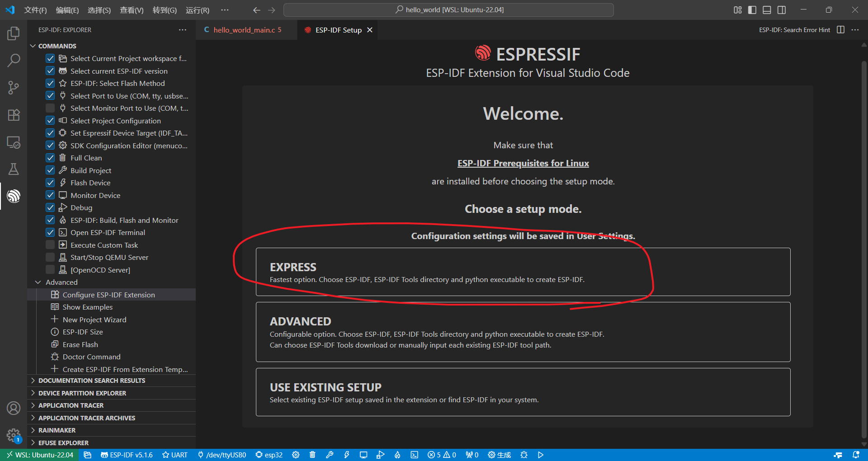
Task: Click /dev/ttyUSB0 port in status bar
Action: [222, 455]
